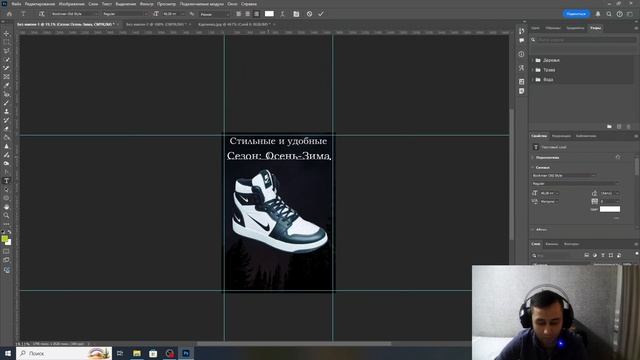Filter layers by type layer icon
Screen dimensions: 640x360
(x=602, y=255)
